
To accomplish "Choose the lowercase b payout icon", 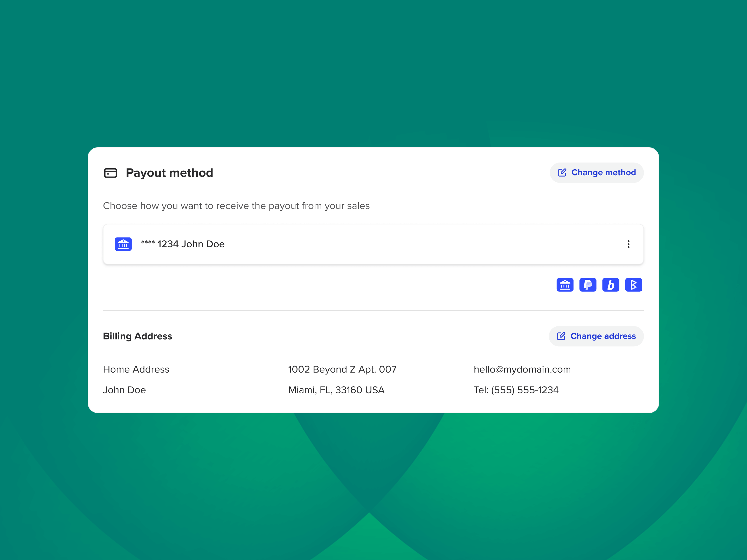I will [611, 285].
